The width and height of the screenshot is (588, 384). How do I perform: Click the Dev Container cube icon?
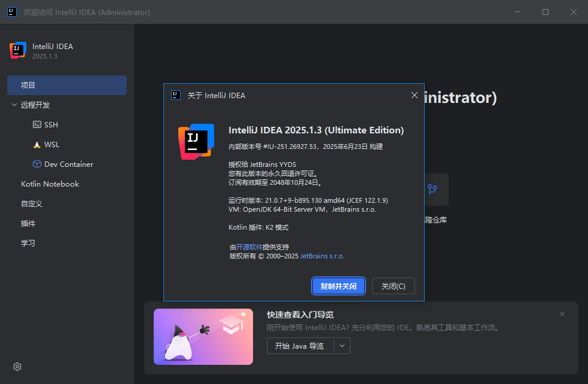point(36,164)
